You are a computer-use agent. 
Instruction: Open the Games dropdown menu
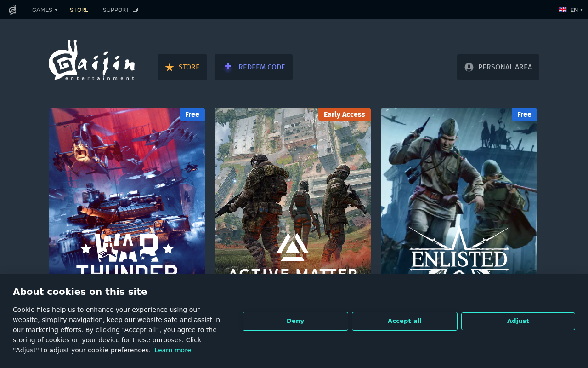(x=45, y=10)
